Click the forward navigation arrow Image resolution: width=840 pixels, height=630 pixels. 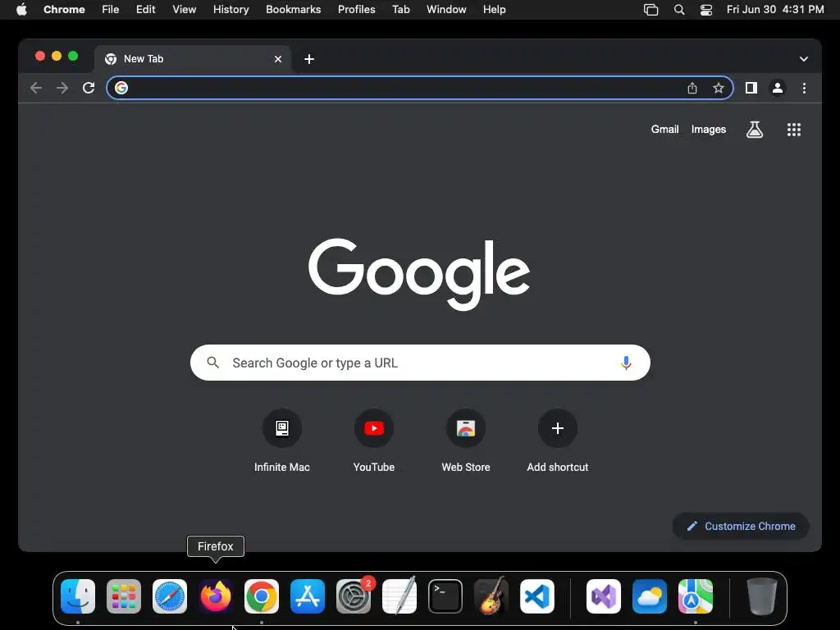point(62,88)
